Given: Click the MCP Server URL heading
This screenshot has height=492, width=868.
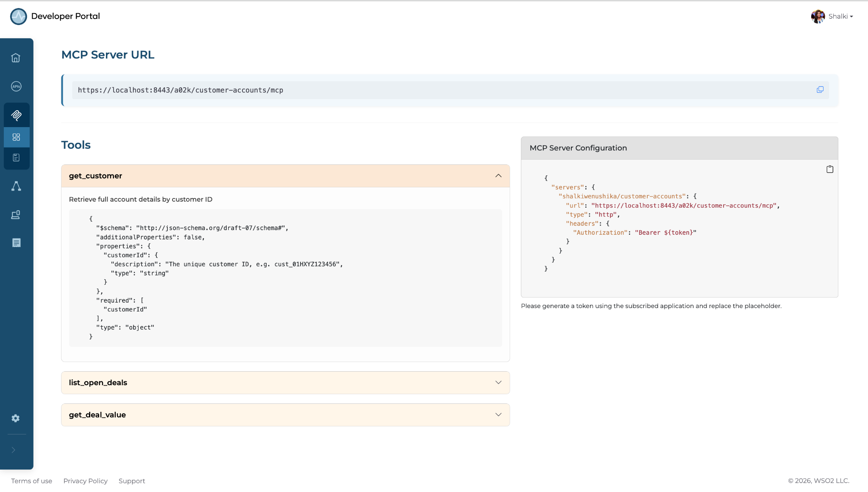Looking at the screenshot, I should tap(108, 55).
